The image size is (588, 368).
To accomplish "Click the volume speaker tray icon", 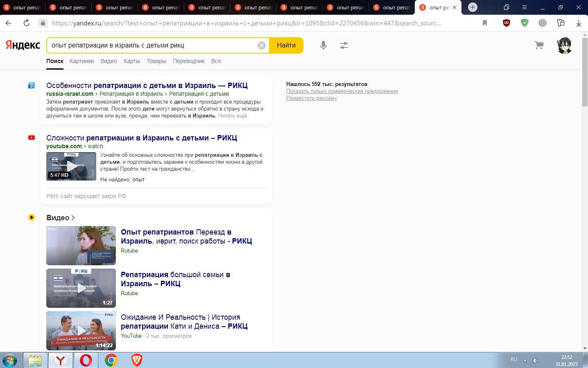I will click(x=535, y=361).
